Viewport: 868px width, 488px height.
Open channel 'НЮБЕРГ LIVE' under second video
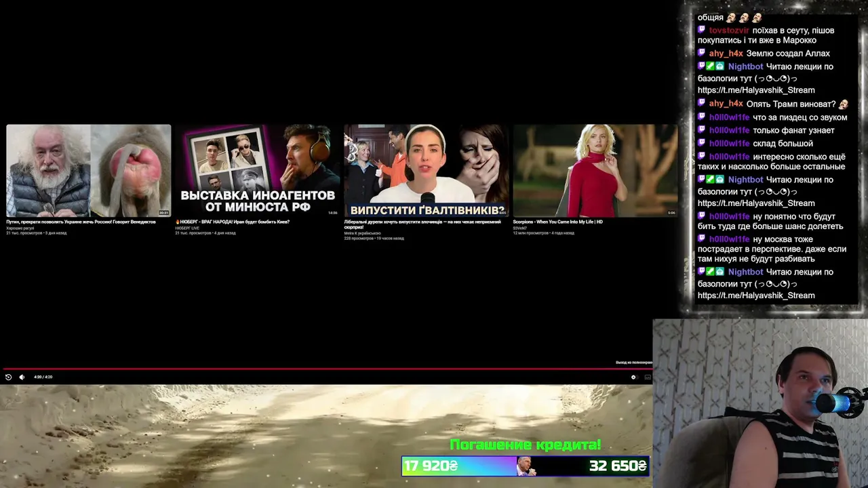pos(187,228)
